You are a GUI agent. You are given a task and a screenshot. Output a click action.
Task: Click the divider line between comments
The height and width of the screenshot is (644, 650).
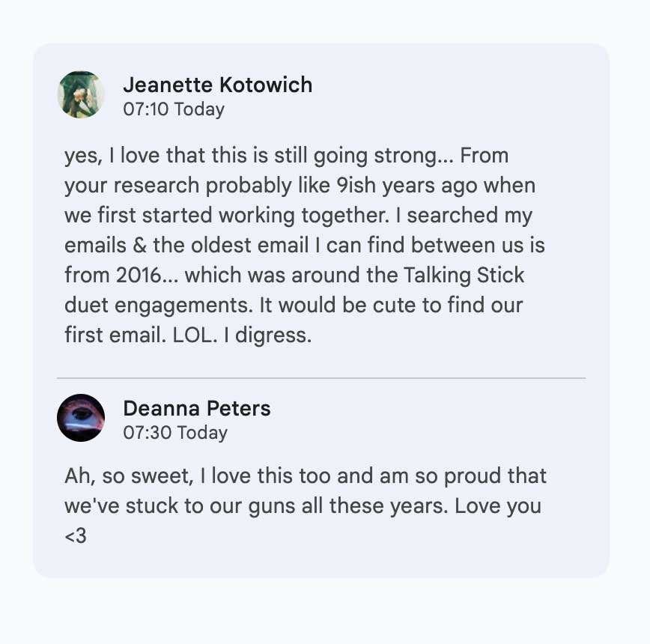click(321, 378)
